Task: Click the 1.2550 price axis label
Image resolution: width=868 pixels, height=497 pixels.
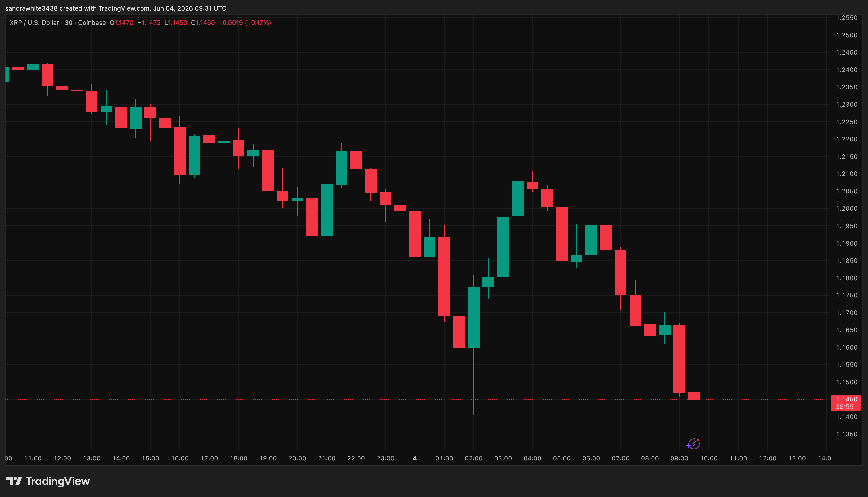Action: [847, 18]
